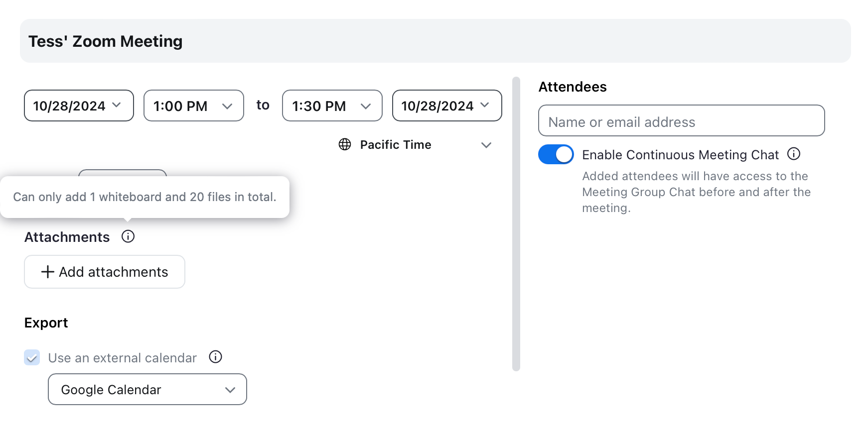Click info icon next to external calendar
Viewport: 868px width, 434px height.
click(215, 357)
